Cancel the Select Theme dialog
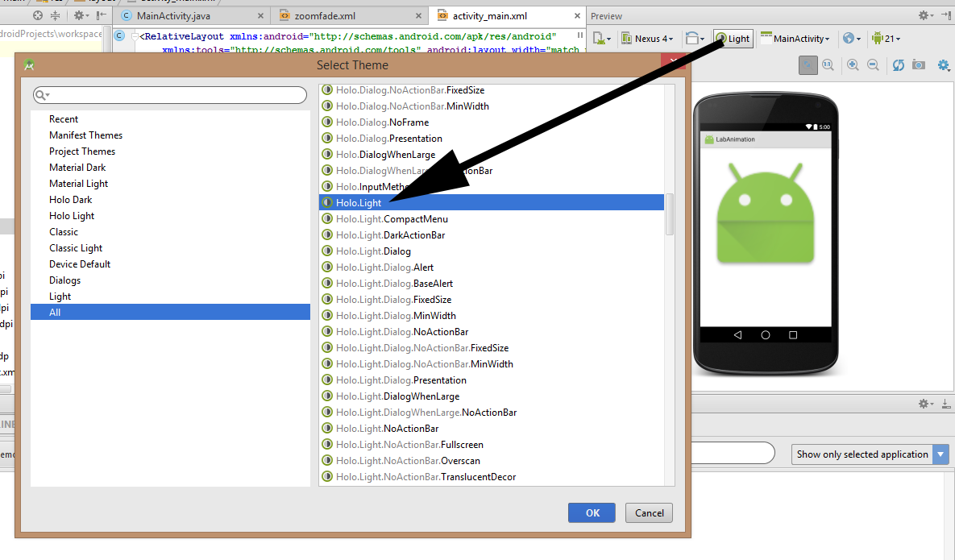The image size is (955, 560). coord(650,512)
